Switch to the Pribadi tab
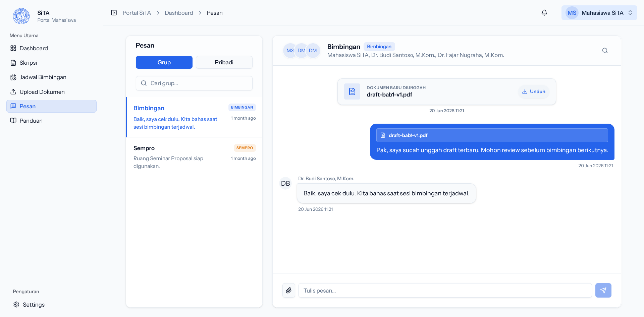Viewport: 644px width, 317px height. (x=224, y=62)
